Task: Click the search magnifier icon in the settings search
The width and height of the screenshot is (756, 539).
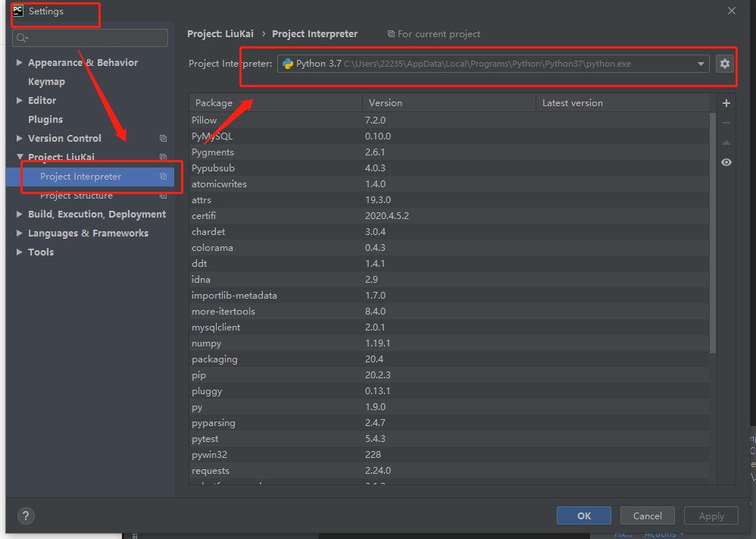Action: [x=22, y=38]
